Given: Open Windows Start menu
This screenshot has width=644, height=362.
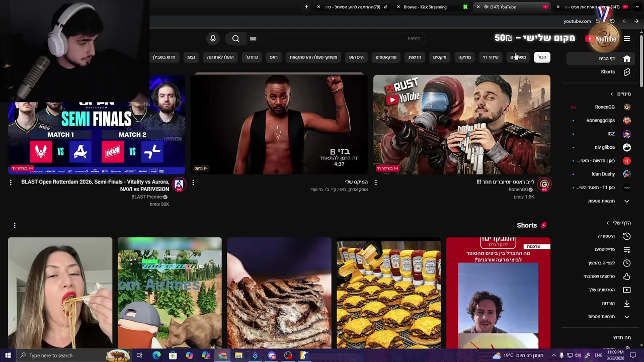Looking at the screenshot, I should coord(8,355).
